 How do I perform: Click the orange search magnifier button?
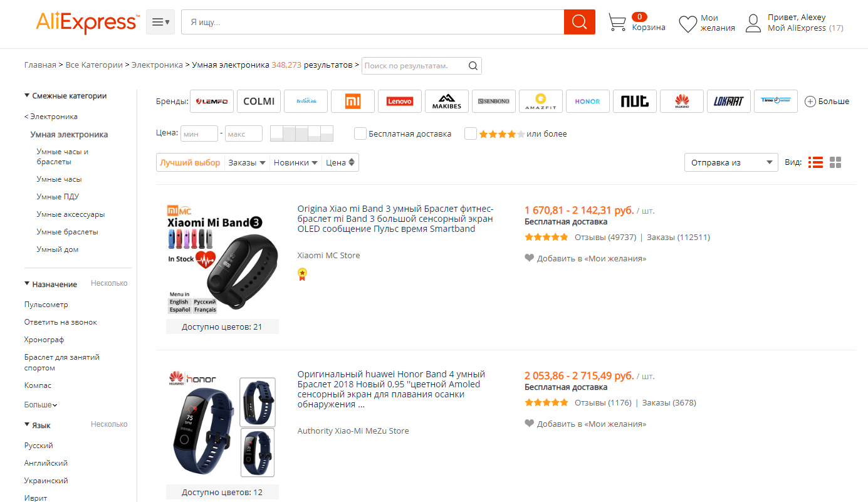pos(579,23)
